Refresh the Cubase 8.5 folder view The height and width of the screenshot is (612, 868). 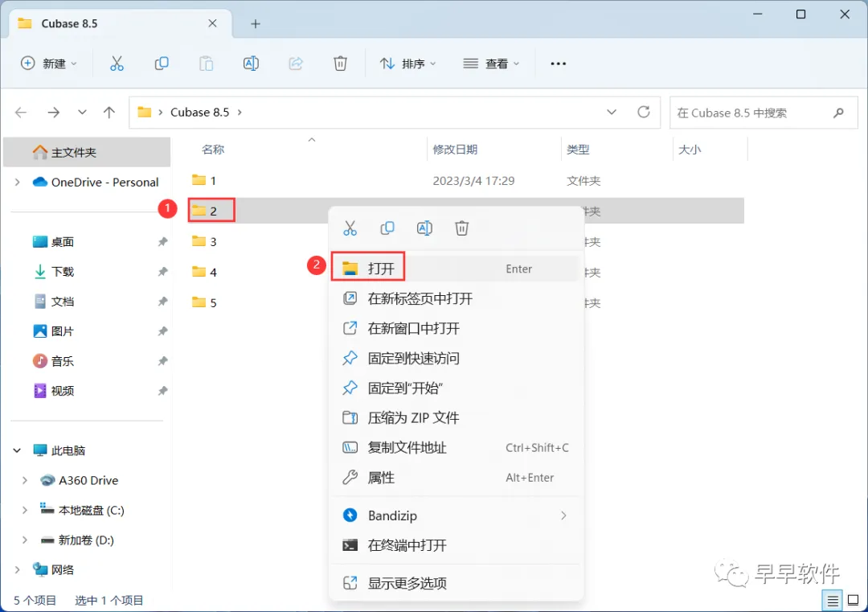pyautogui.click(x=643, y=113)
